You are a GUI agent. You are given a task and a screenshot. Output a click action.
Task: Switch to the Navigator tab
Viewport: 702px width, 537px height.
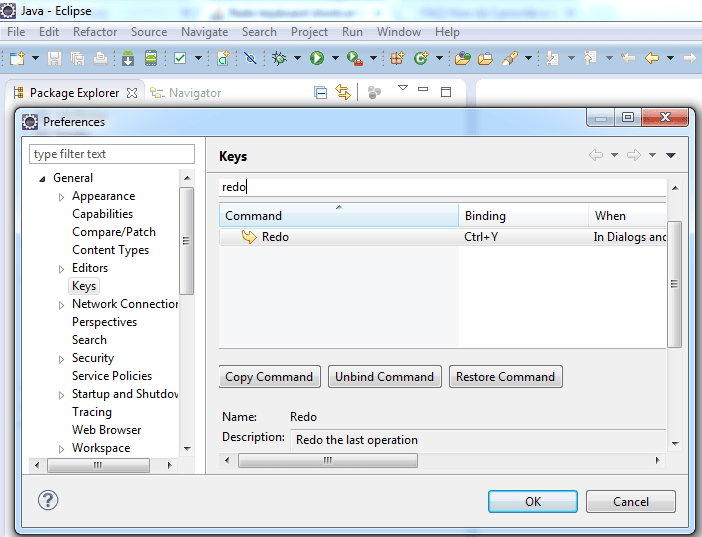point(185,93)
